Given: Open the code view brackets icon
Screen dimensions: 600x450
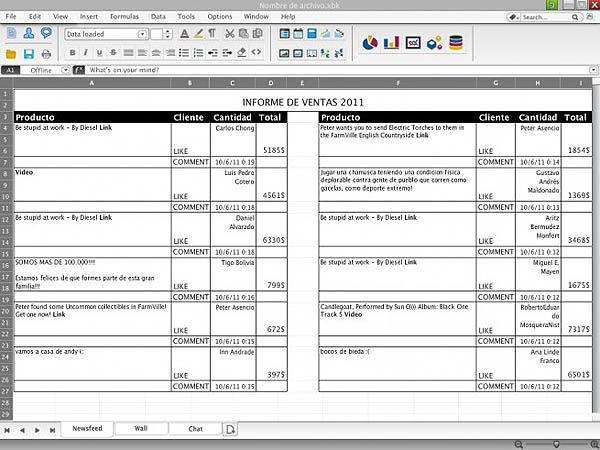Looking at the screenshot, I should (256, 52).
